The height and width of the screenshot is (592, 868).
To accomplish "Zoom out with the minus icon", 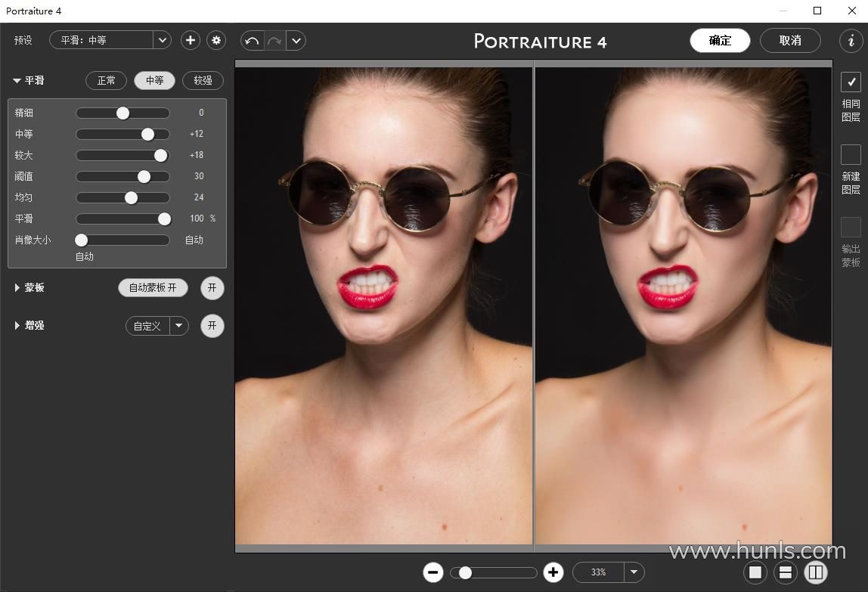I will (433, 572).
